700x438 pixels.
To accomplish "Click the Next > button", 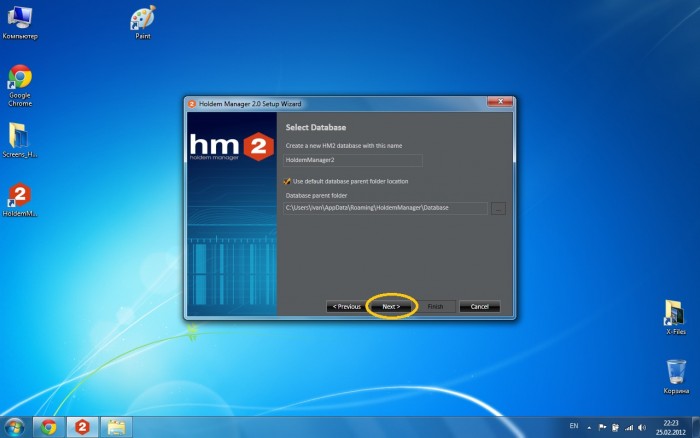I will click(x=391, y=307).
